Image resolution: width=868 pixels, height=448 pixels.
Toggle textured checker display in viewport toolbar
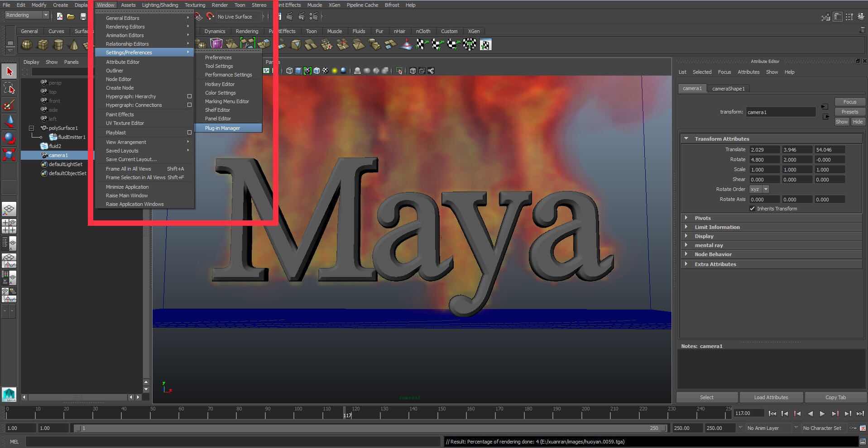pos(325,71)
